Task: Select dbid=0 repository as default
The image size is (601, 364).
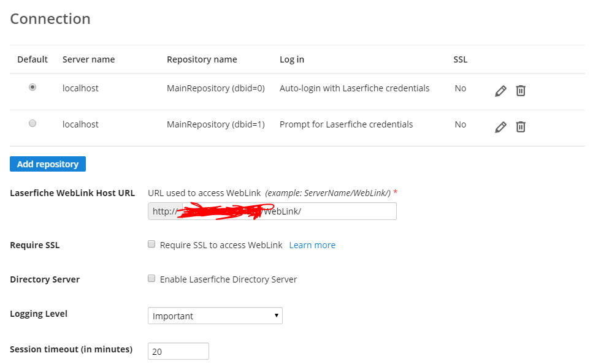Action: click(x=33, y=88)
